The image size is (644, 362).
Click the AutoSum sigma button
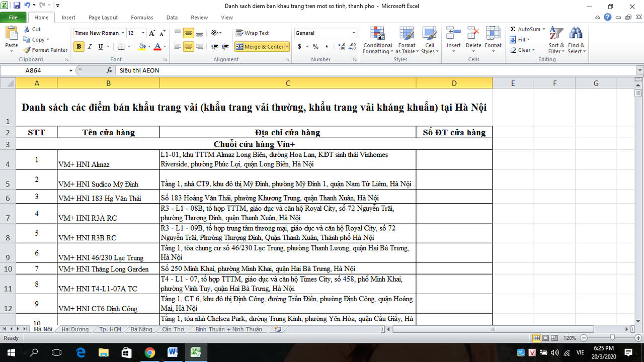click(x=525, y=29)
